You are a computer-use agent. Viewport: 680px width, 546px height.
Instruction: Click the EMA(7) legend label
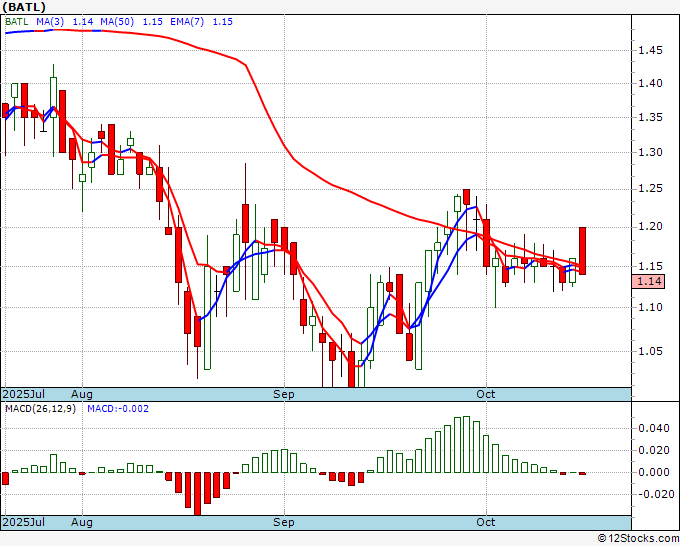pos(187,22)
